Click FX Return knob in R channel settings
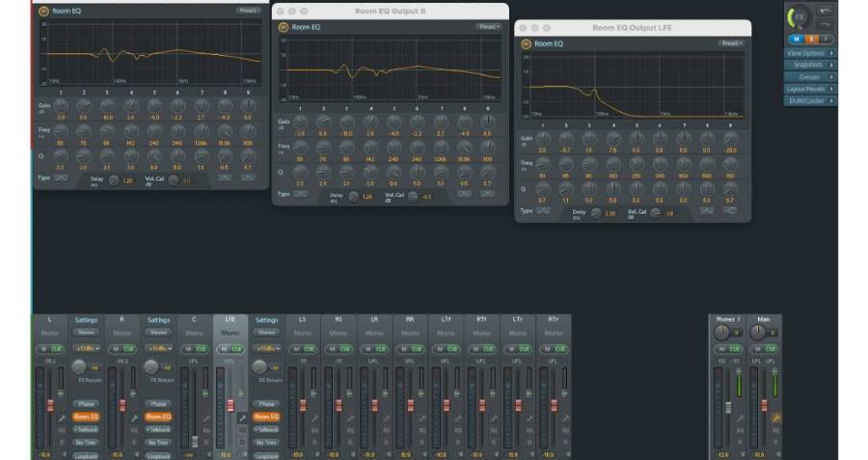 pyautogui.click(x=151, y=366)
